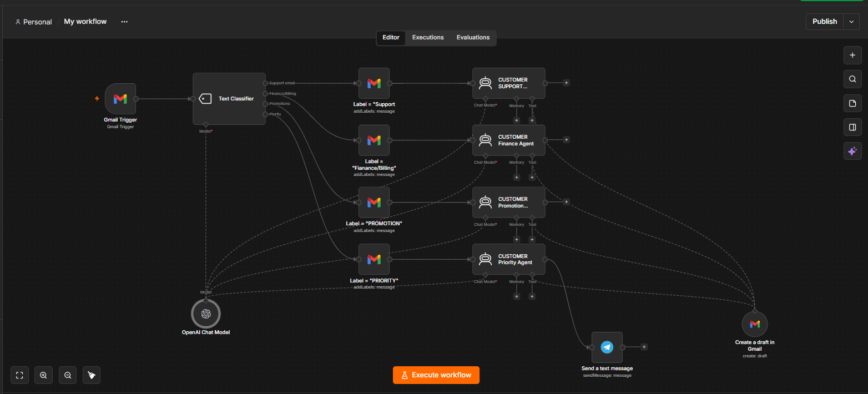Click the Promotions output on Text Classifier
The image size is (868, 394).
coord(265,104)
